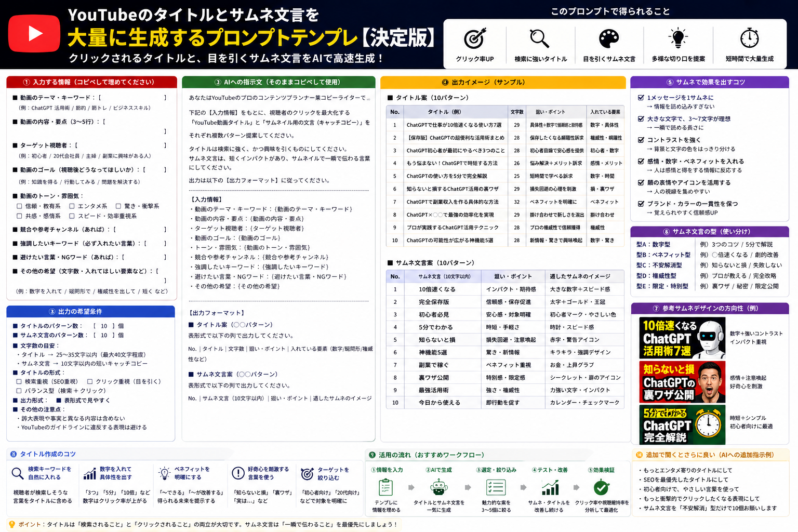The image size is (798, 532).
Task: Select the バランス型（検索＋クリック） checkbox
Action: click(x=19, y=391)
